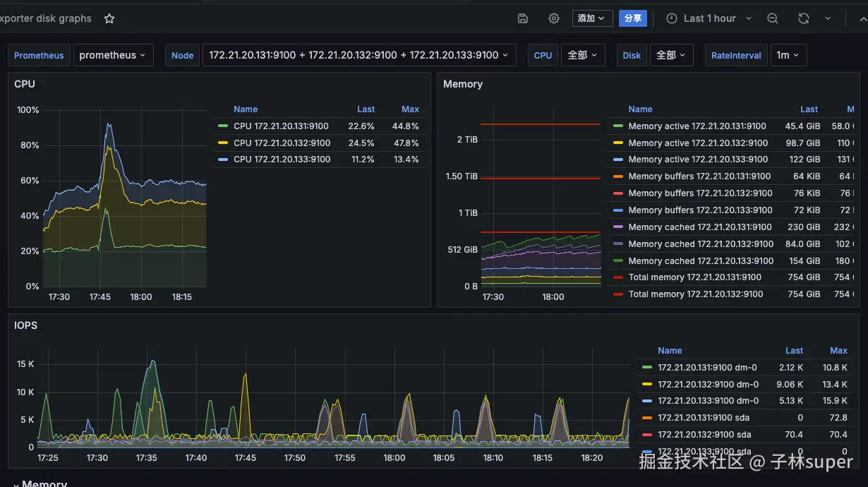This screenshot has width=868, height=487.
Task: Click the Memory panel title
Action: point(463,84)
